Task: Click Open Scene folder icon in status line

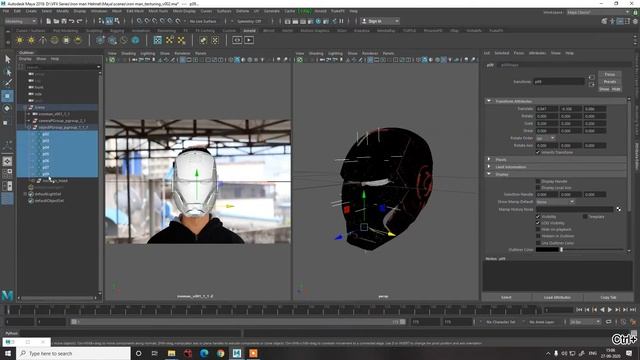Action: point(56,21)
